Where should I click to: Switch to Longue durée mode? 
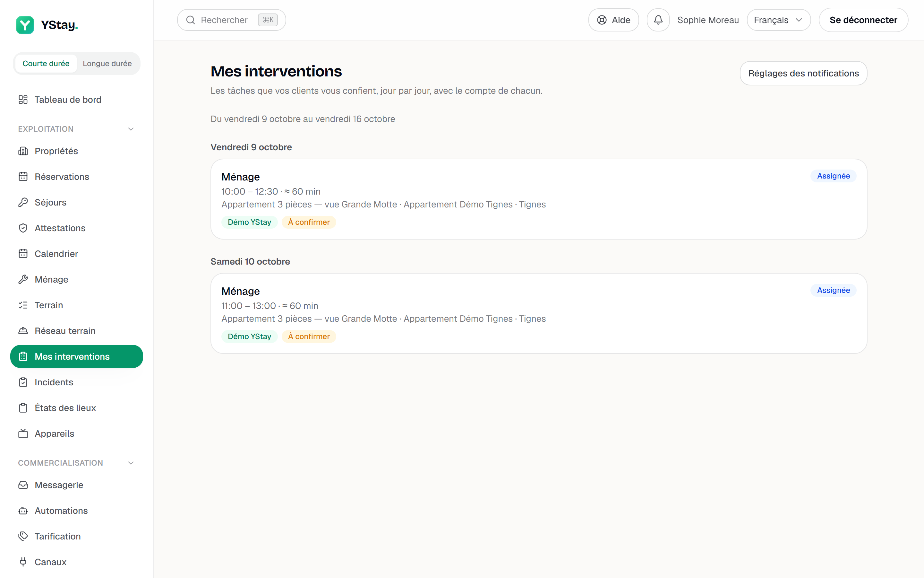[107, 64]
